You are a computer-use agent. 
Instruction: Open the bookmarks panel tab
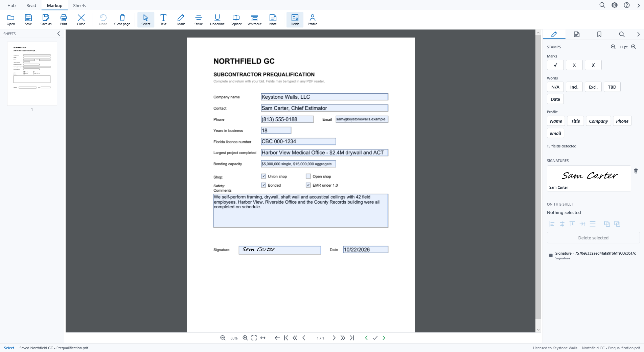tap(599, 34)
